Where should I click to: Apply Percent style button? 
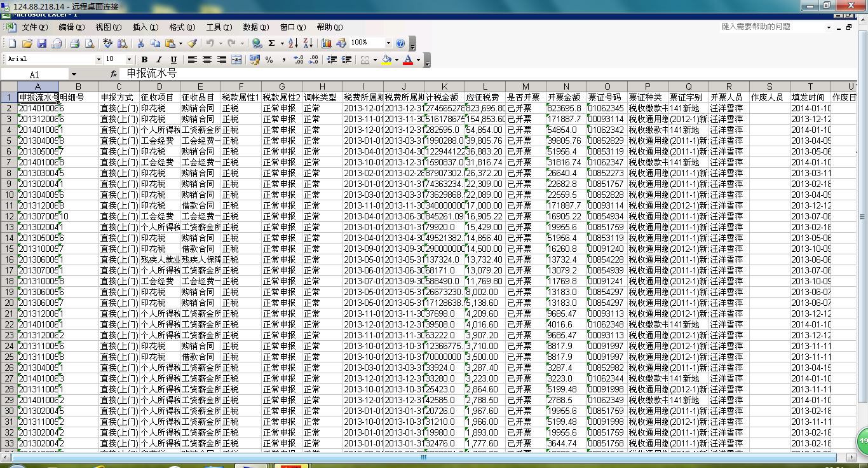(x=269, y=60)
